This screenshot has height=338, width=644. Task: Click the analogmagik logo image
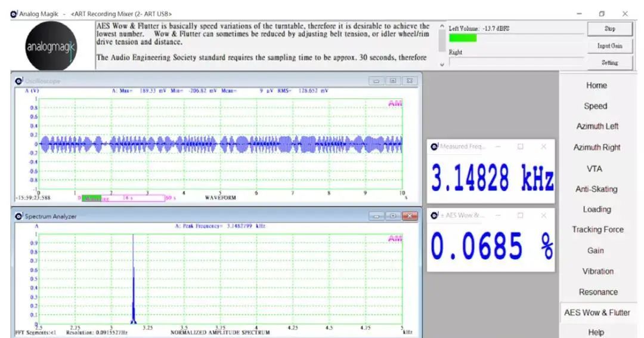[51, 46]
